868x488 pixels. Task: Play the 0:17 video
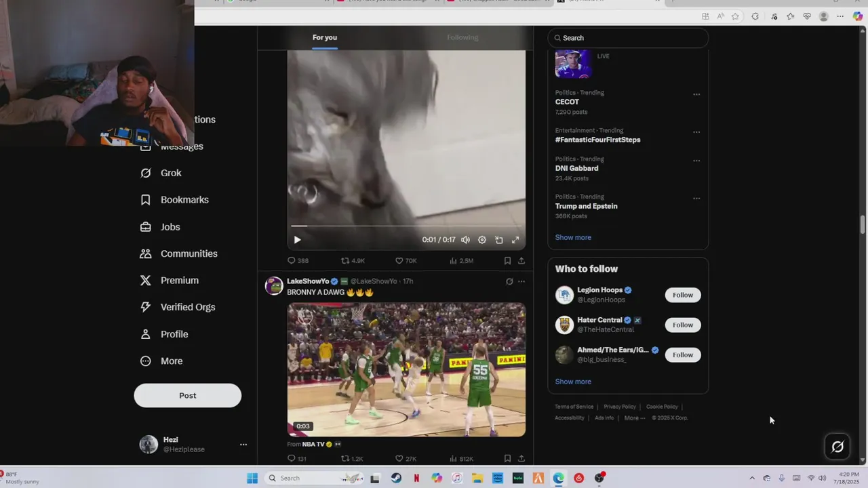point(297,240)
